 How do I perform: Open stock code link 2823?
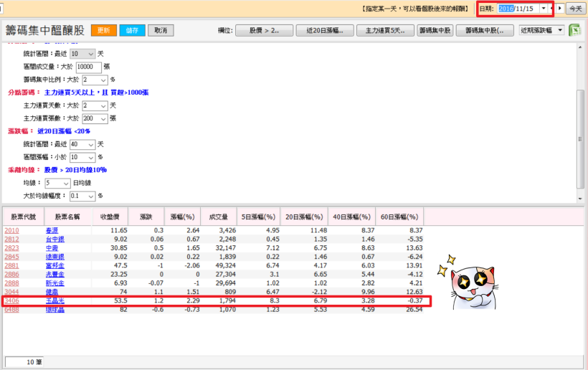(11, 248)
